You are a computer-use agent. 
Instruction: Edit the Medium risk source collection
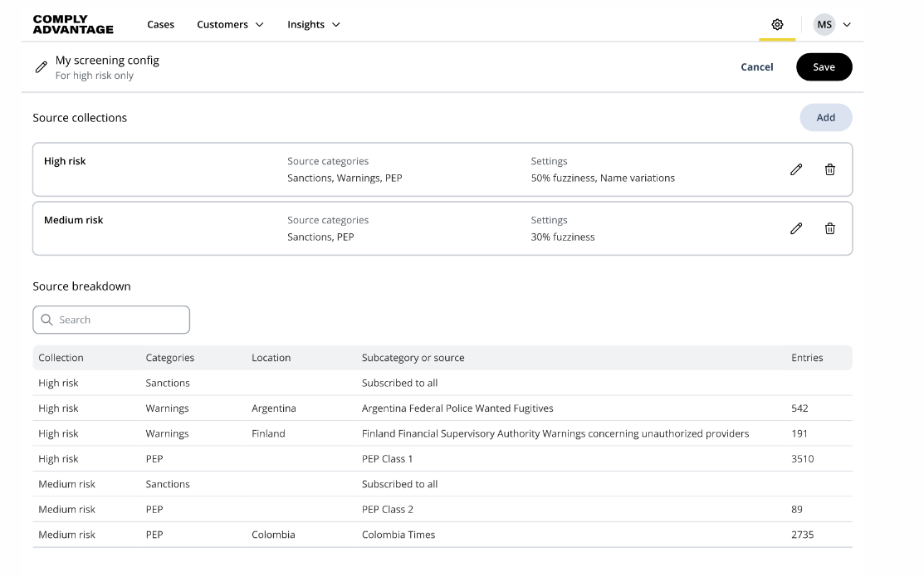point(796,228)
